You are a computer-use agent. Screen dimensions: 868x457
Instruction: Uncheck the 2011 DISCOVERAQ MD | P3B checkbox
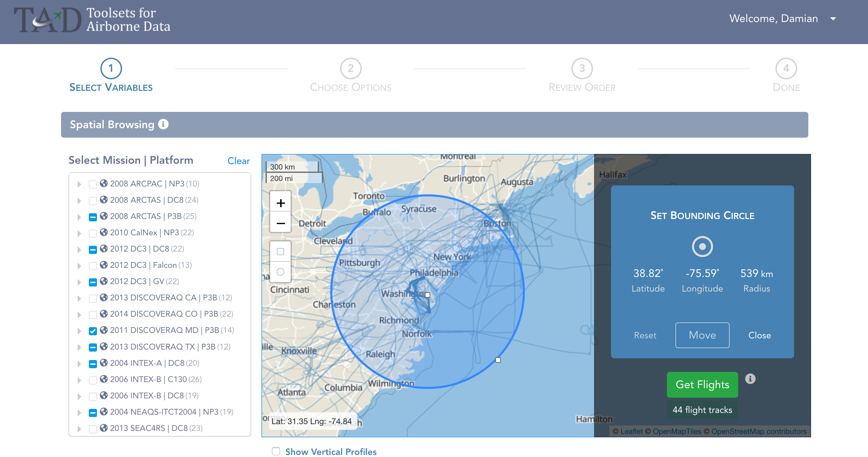93,331
